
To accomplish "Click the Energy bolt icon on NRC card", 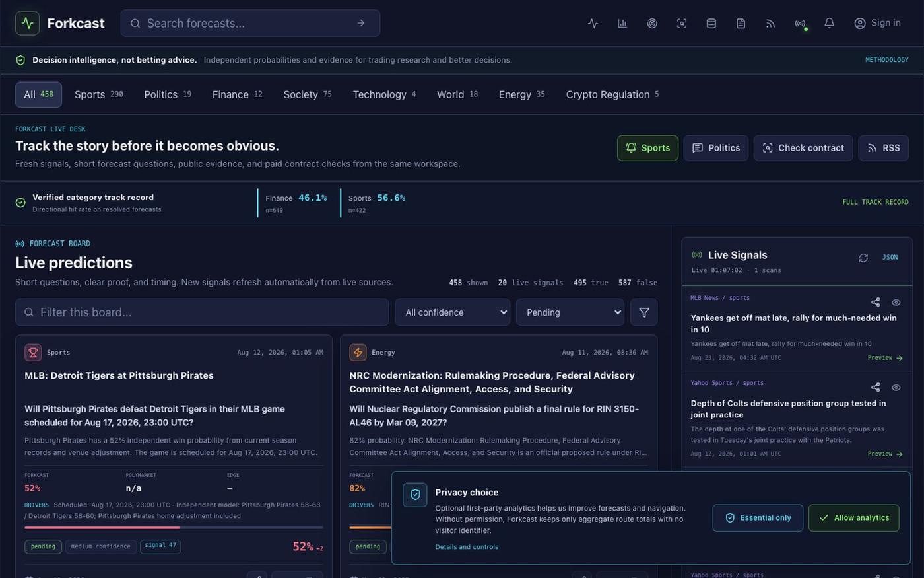I will (x=358, y=352).
